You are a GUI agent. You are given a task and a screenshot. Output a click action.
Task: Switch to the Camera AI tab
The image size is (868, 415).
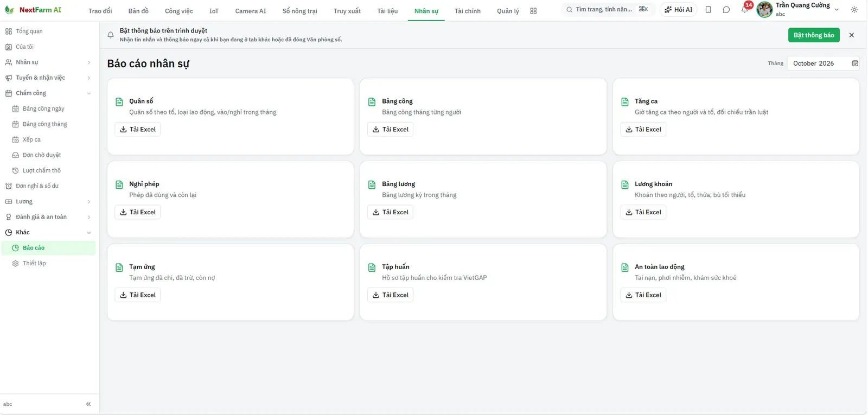tap(251, 11)
